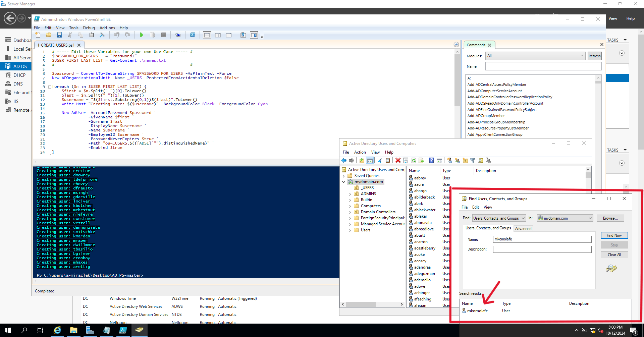Switch to the Advanced tab in Find dialog
The image size is (644, 337).
(523, 228)
